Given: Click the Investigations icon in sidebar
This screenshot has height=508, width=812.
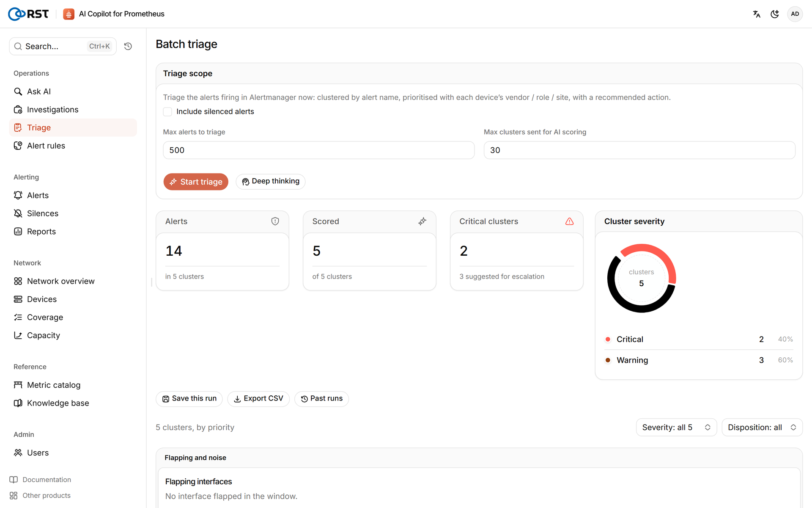Looking at the screenshot, I should [x=18, y=110].
